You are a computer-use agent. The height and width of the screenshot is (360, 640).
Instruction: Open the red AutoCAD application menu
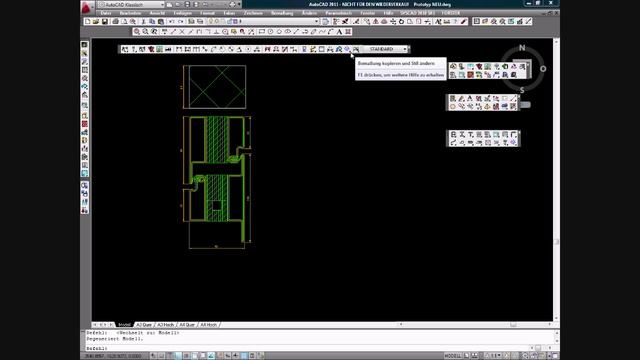(x=86, y=7)
